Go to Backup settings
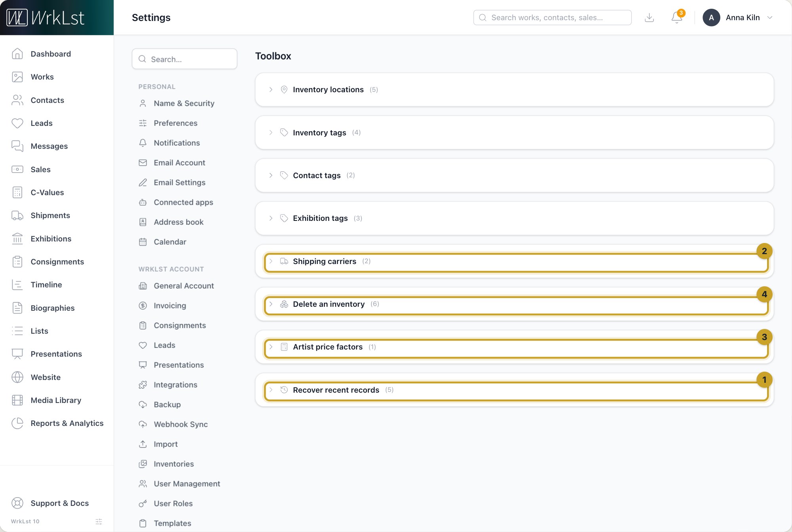The height and width of the screenshot is (532, 792). click(167, 405)
